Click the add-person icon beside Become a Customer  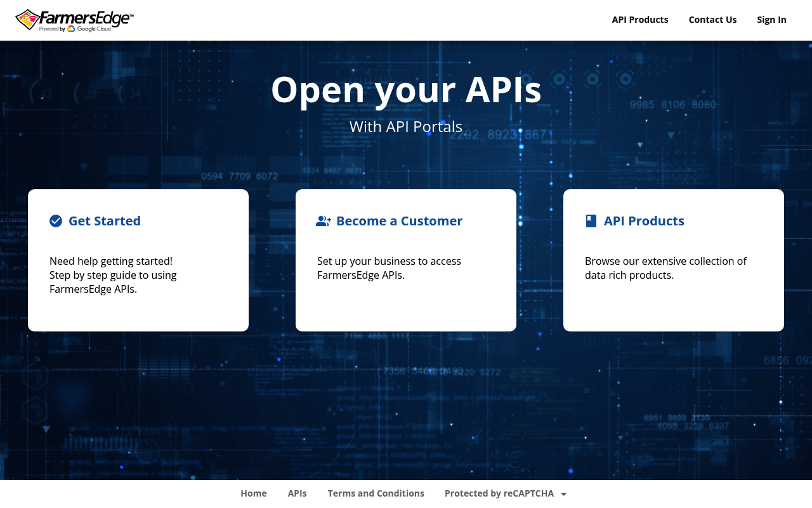324,221
